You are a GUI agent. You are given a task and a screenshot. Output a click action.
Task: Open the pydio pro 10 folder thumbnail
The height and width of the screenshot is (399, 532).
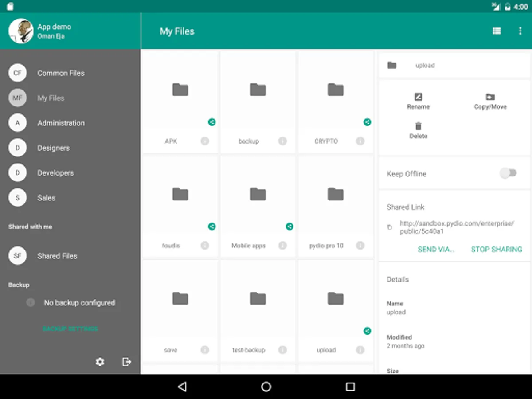(x=336, y=194)
